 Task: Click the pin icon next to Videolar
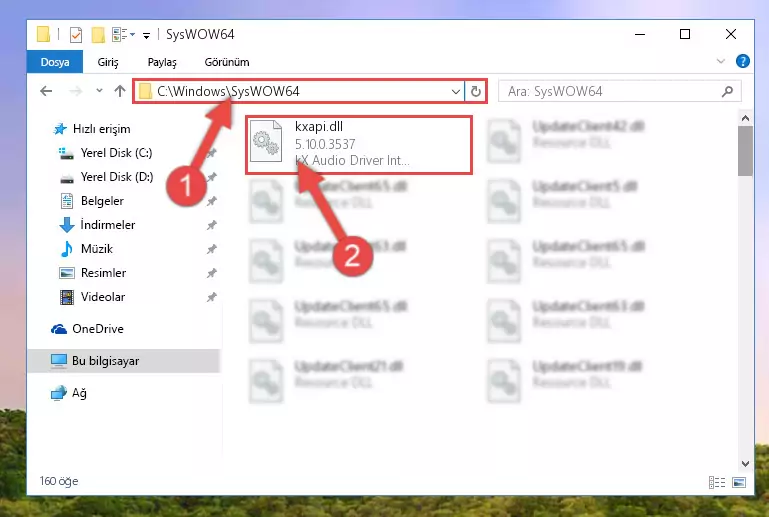211,297
